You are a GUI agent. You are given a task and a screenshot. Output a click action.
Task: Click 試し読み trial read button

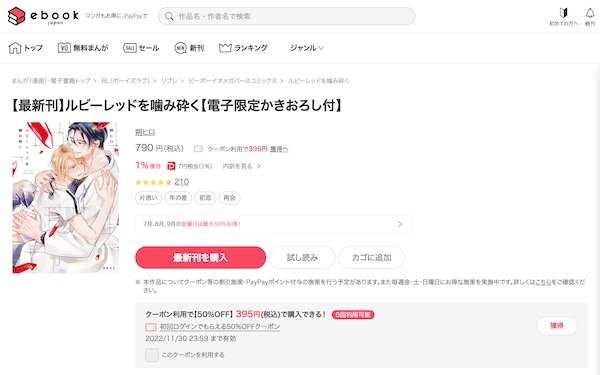(x=302, y=258)
